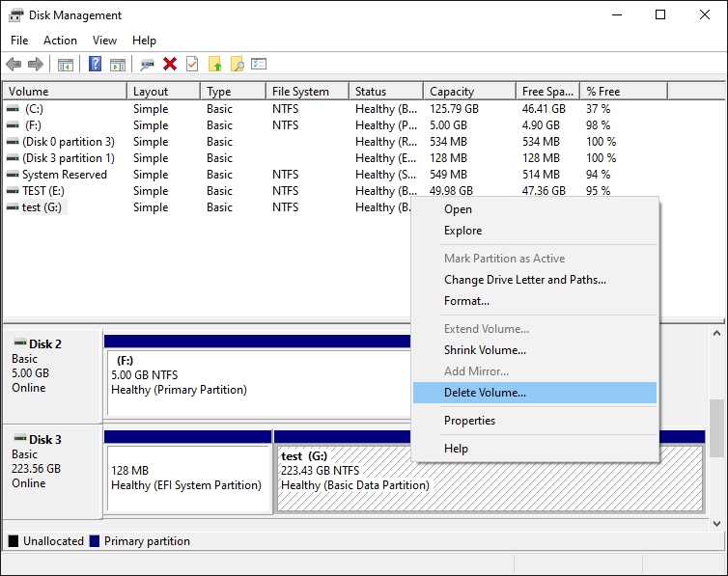Select the TEST (E:) volume row
Screen dimensions: 728x576
click(43, 191)
